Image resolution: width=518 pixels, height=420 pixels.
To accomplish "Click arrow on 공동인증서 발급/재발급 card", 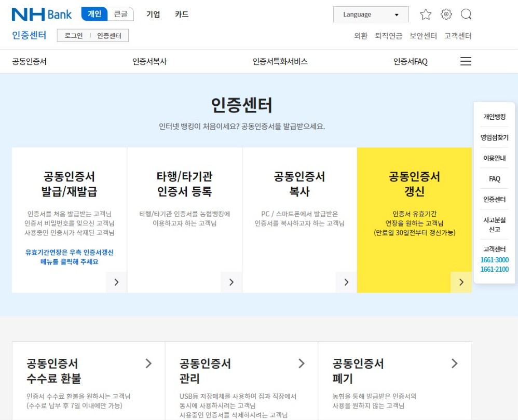I will (116, 282).
